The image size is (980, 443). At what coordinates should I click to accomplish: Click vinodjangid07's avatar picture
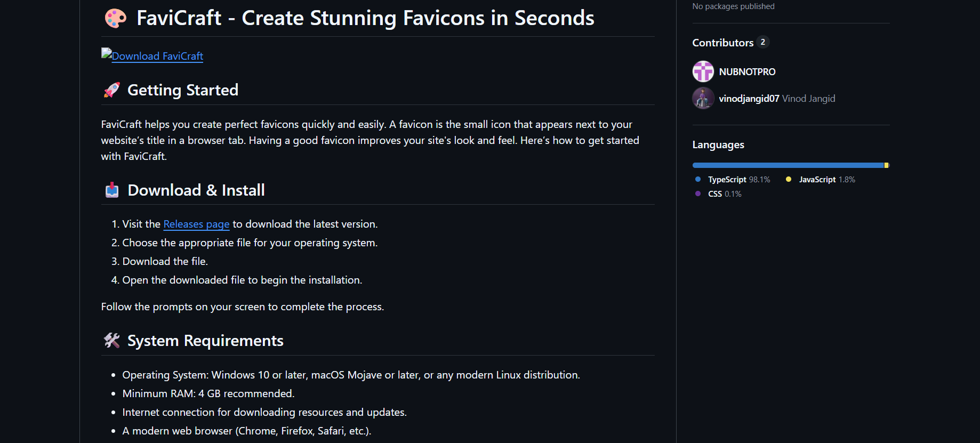[703, 98]
